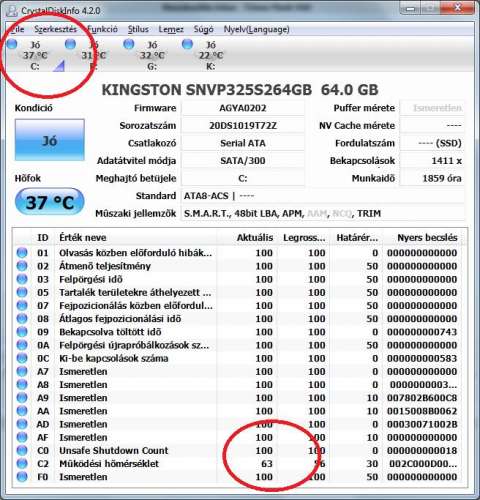This screenshot has height=500, width=480.
Task: Click status icon for Felpörgési idő row
Action: click(x=22, y=279)
